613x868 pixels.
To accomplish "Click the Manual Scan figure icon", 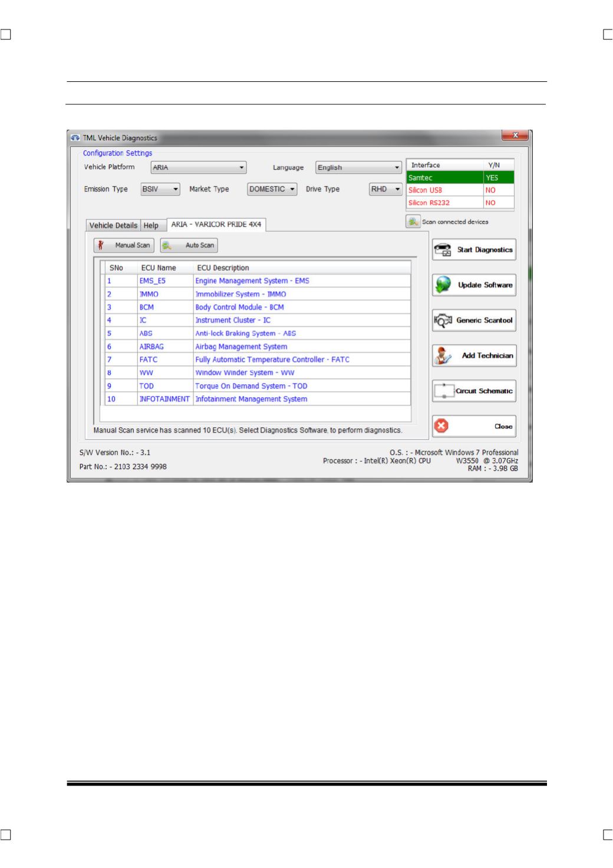I will pos(101,245).
